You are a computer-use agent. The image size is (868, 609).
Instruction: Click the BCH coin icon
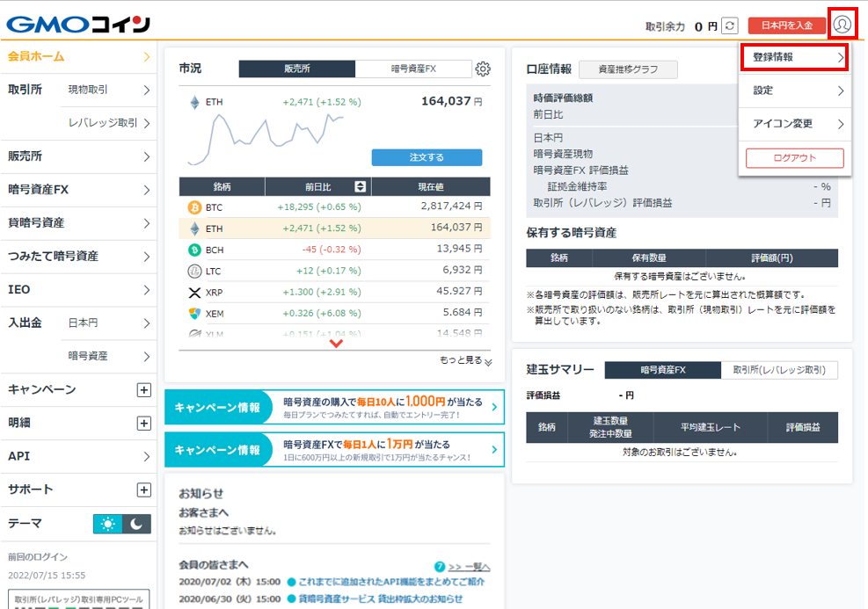click(x=194, y=250)
